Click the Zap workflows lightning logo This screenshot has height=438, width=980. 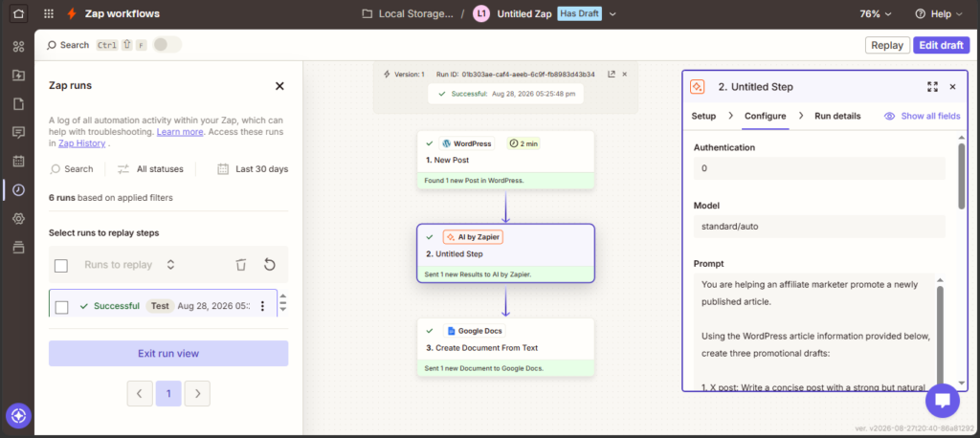(72, 13)
